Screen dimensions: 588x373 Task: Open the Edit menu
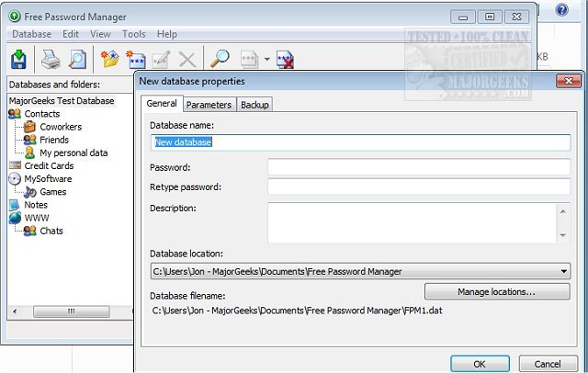point(71,34)
